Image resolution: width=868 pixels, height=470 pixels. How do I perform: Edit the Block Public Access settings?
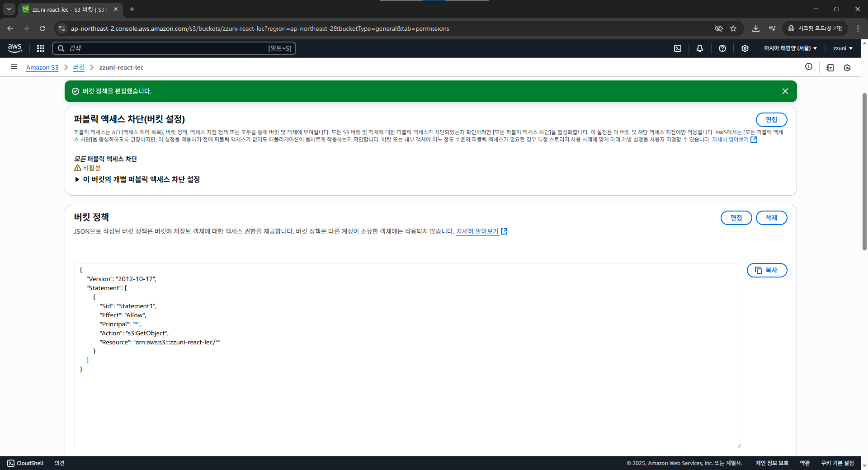click(771, 120)
